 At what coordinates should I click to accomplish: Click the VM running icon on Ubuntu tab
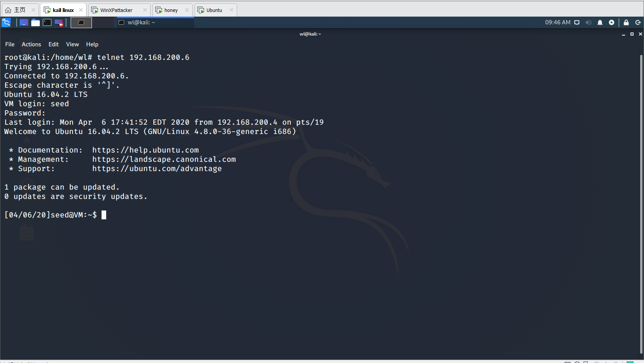(201, 10)
